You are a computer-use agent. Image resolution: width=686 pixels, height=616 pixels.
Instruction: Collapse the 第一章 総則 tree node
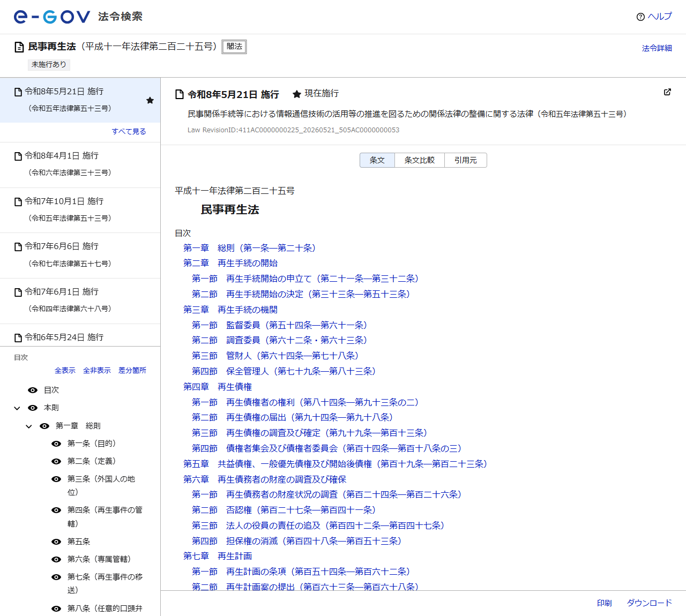pos(29,426)
